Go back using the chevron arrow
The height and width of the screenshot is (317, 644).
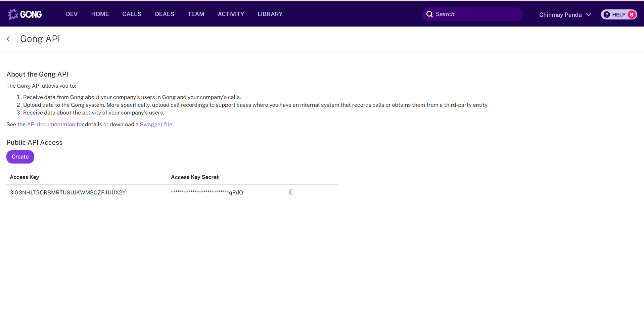(x=8, y=39)
